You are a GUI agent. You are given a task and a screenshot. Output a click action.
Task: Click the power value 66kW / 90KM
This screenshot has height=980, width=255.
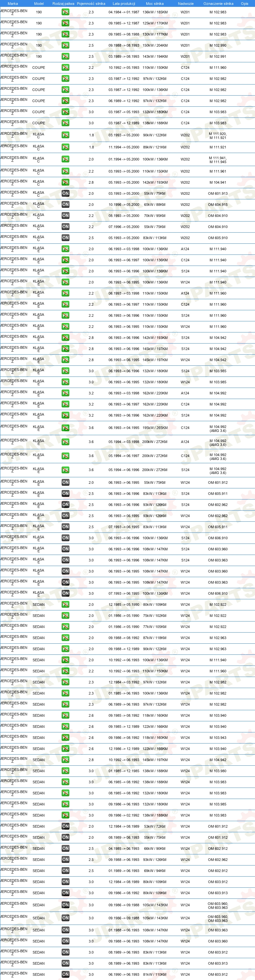click(155, 849)
